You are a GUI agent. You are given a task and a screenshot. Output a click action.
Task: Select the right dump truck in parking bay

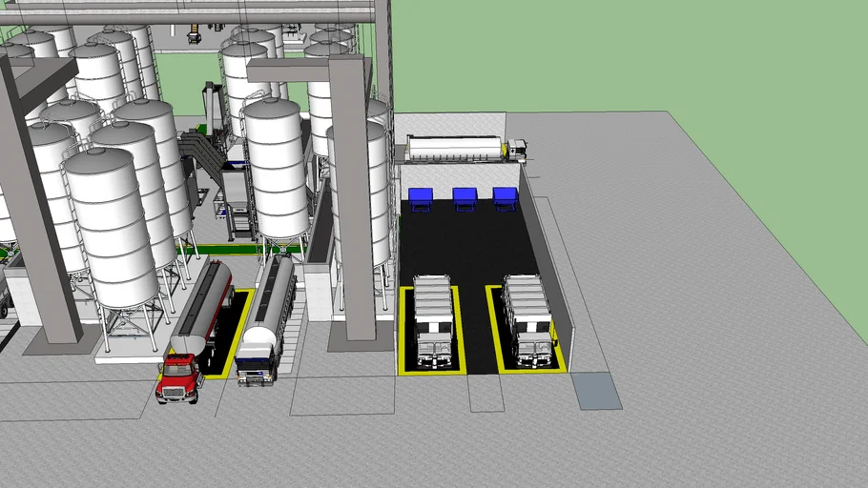[527, 319]
